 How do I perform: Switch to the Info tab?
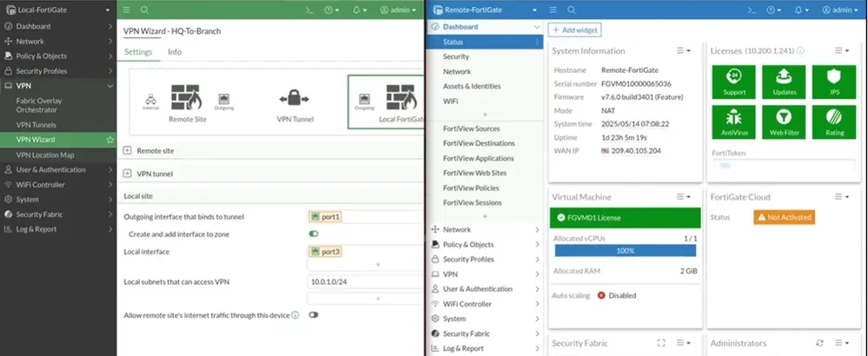[x=175, y=52]
